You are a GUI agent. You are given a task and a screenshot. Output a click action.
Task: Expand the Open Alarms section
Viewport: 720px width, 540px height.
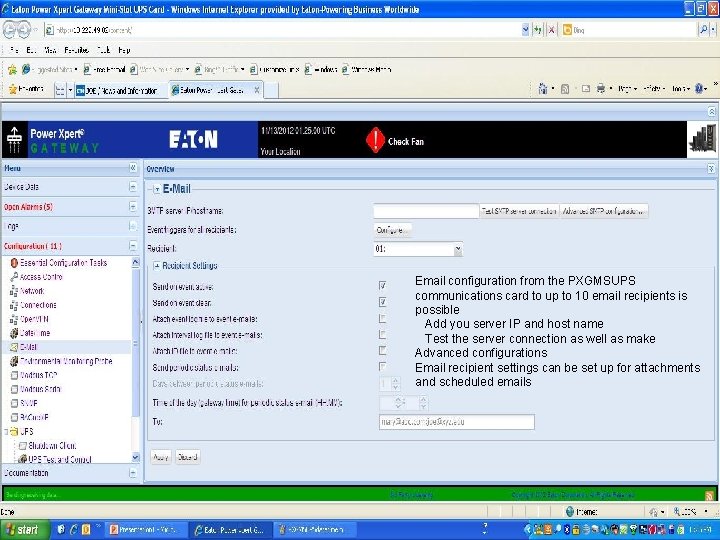click(133, 207)
